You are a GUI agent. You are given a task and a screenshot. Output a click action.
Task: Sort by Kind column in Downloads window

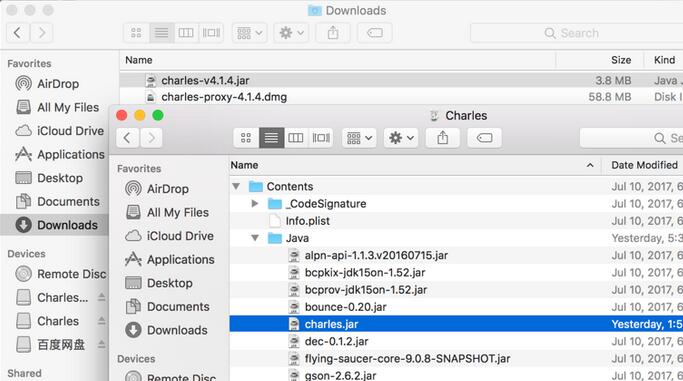(x=664, y=60)
